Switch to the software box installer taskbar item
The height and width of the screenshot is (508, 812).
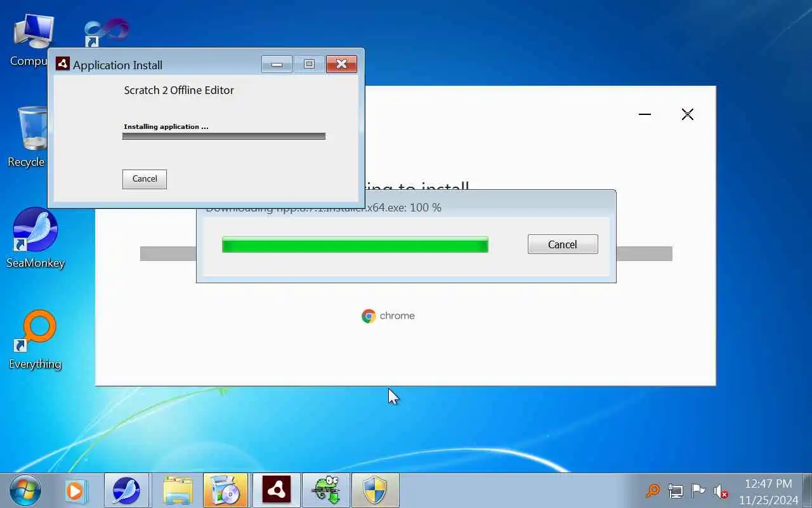pos(226,490)
